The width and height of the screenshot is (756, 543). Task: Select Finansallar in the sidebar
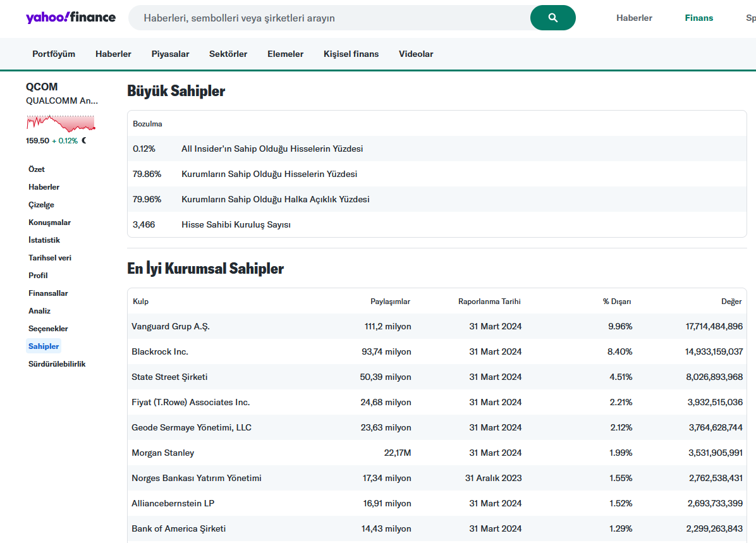click(48, 293)
